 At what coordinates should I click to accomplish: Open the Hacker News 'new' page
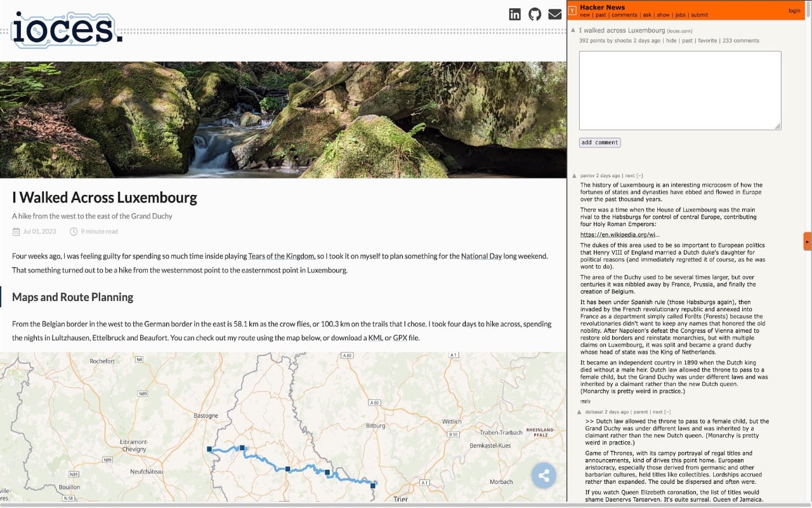click(585, 15)
